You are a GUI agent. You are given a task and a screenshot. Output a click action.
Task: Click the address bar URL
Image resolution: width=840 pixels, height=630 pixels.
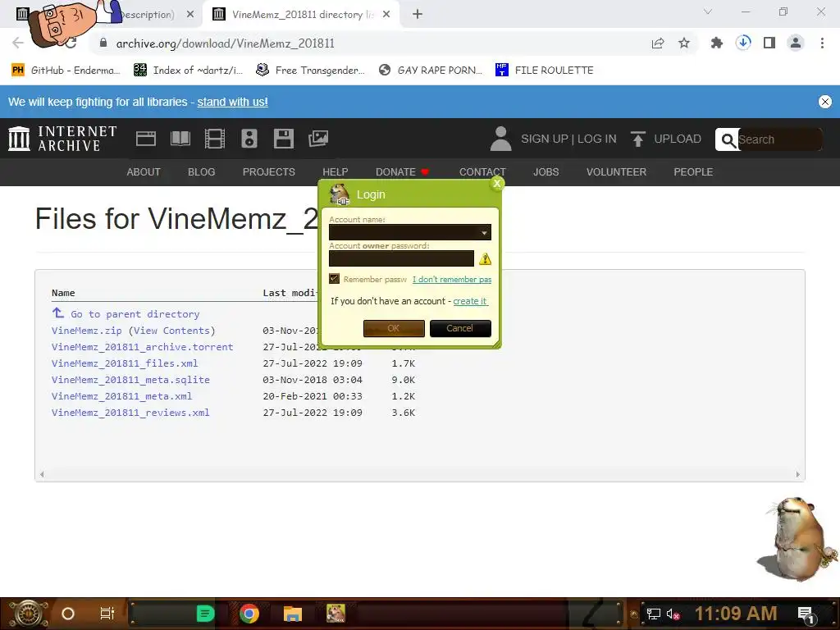click(225, 43)
